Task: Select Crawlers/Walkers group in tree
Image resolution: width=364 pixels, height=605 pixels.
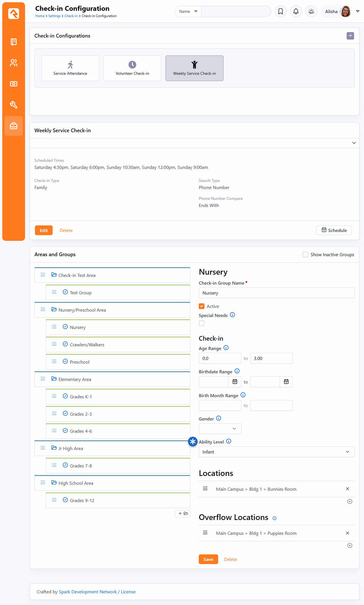Action: pos(87,345)
